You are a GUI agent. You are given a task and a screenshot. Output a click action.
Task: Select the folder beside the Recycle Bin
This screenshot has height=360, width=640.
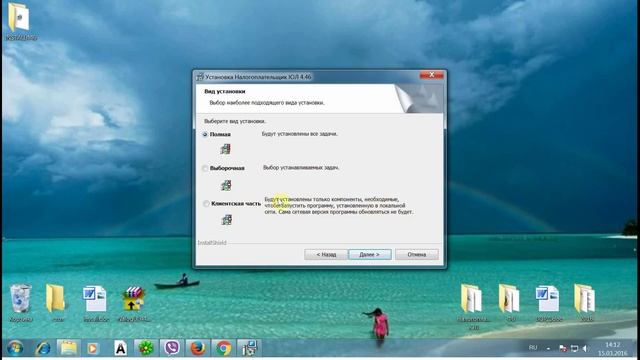(57, 303)
